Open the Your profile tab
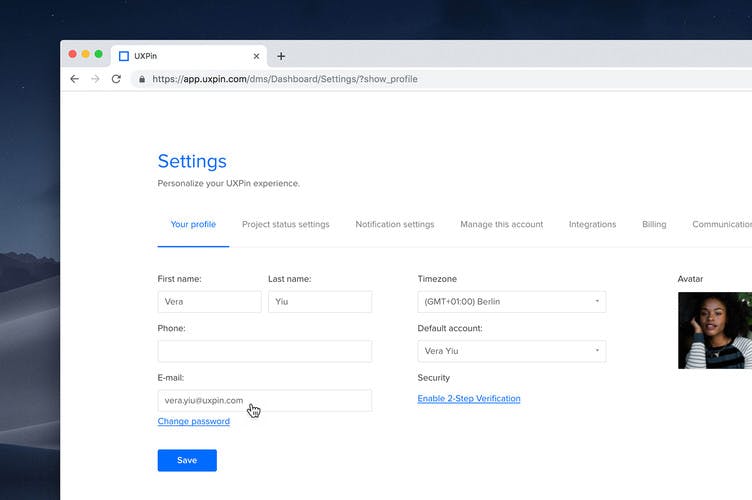The image size is (752, 500). 193,224
